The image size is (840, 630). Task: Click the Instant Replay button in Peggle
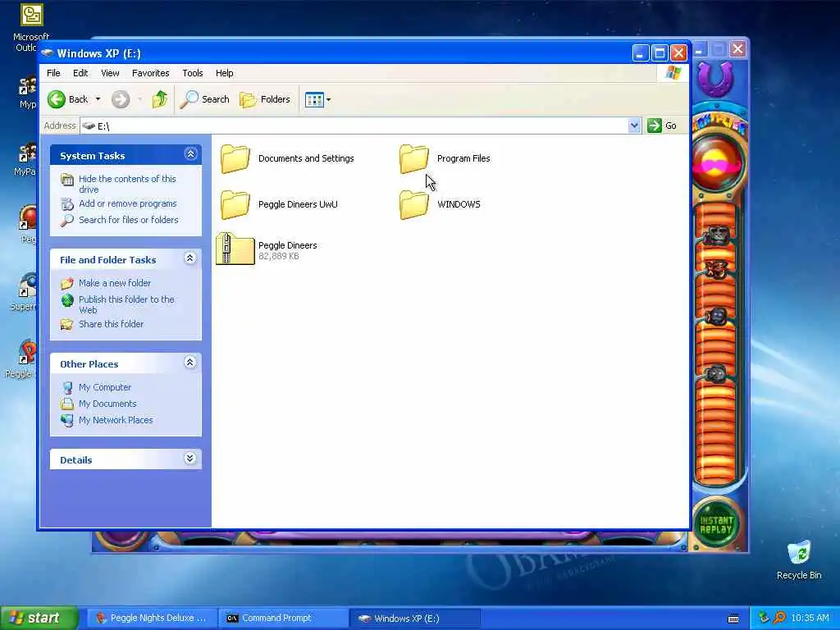[716, 524]
